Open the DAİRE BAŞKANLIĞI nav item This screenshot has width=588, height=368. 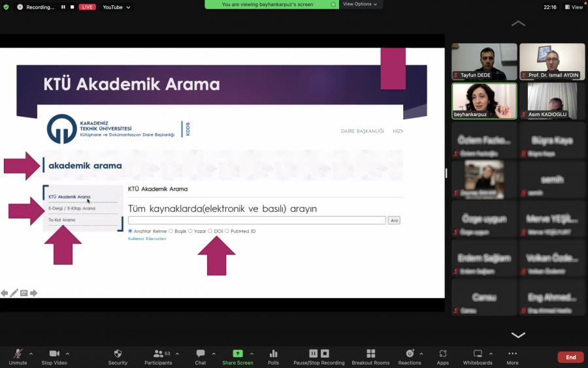[x=362, y=131]
